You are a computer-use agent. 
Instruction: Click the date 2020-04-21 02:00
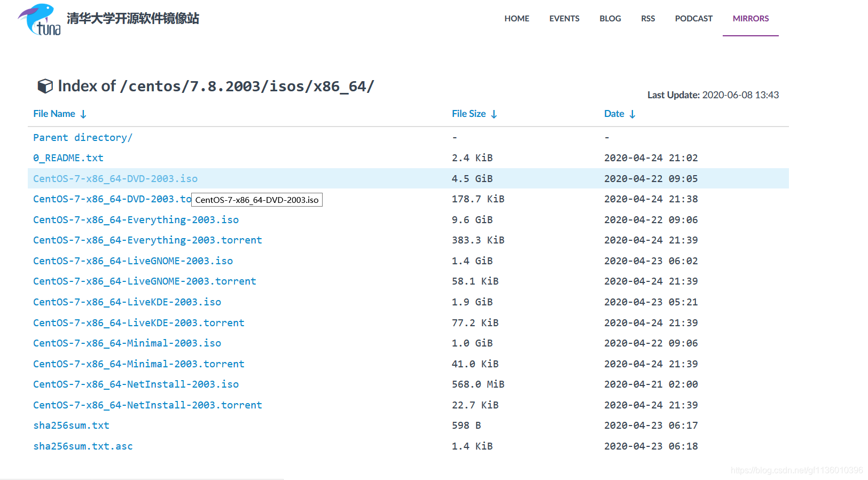(651, 384)
